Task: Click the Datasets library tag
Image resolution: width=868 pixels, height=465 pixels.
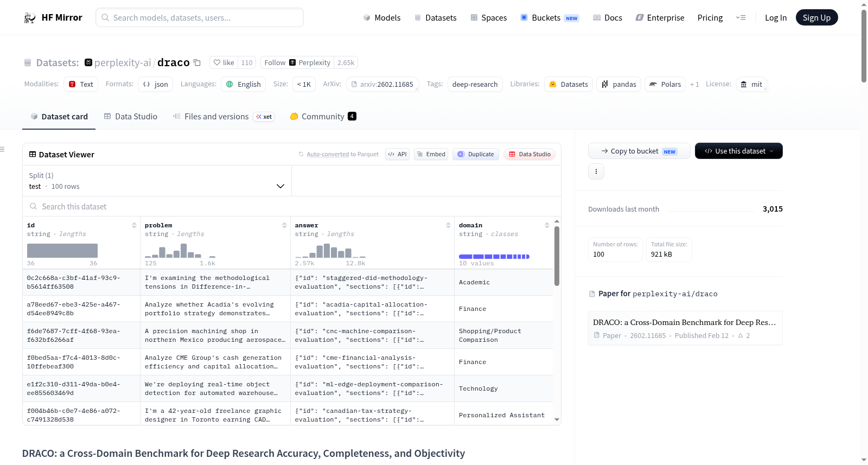Action: coord(569,84)
